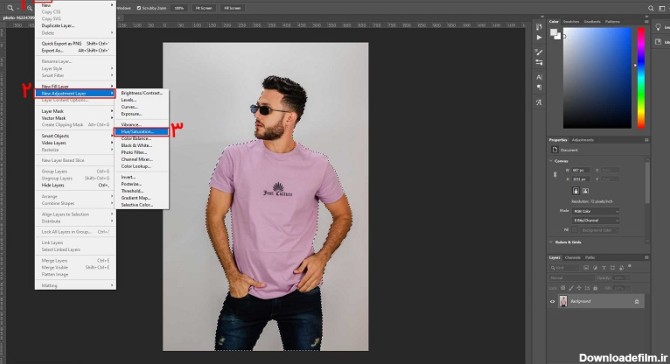The width and height of the screenshot is (670, 364).
Task: Open the Character panel icon
Action: (x=539, y=77)
